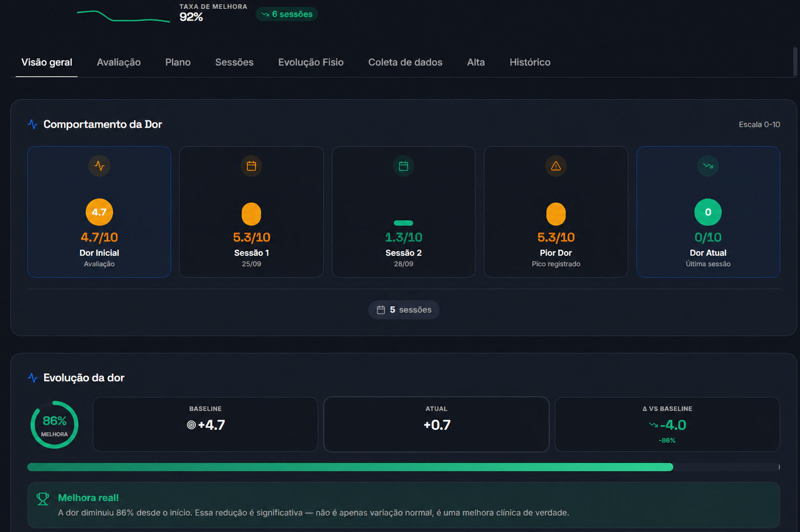Click the 92% taxa de melhora value

191,17
